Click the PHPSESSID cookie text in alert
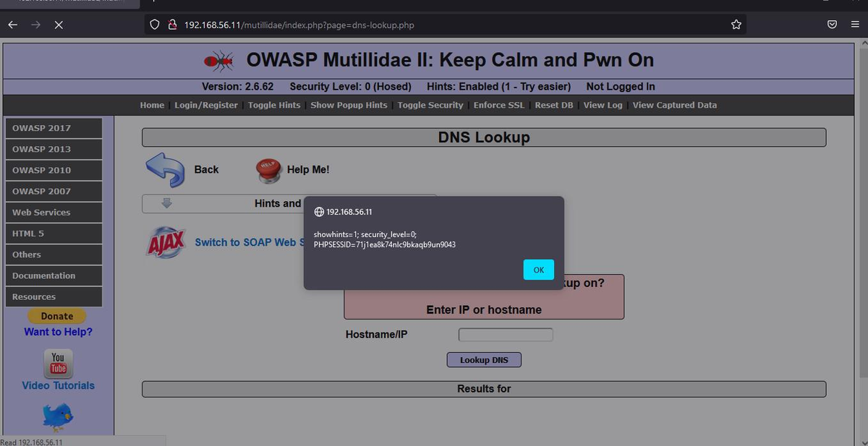Viewport: 868px width, 446px height. (385, 244)
